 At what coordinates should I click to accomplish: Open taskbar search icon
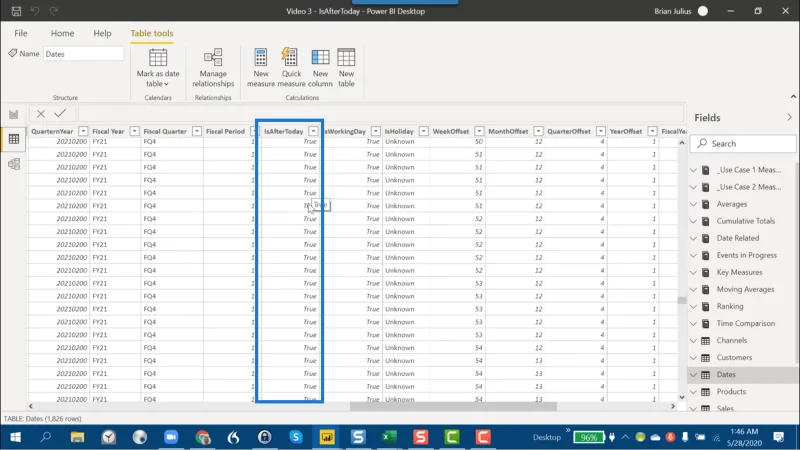click(x=46, y=437)
